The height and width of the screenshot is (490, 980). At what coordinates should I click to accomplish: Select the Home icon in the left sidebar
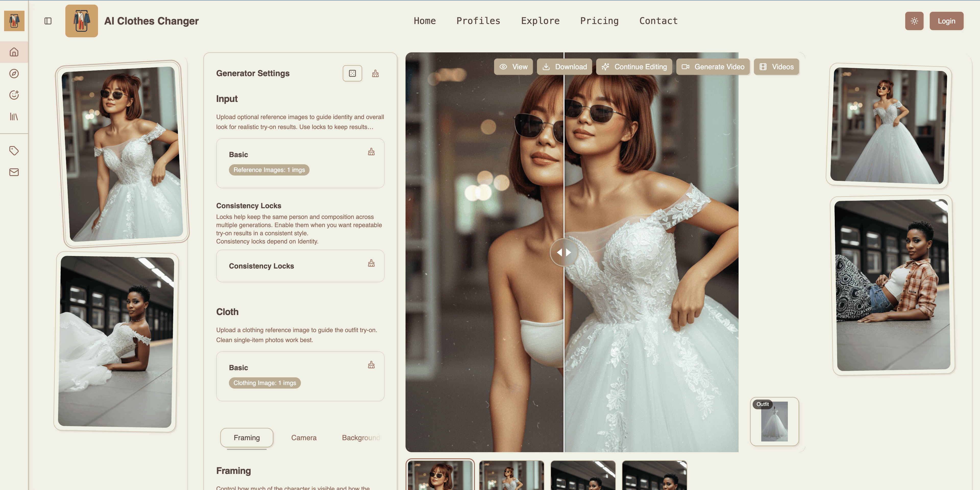pyautogui.click(x=14, y=52)
